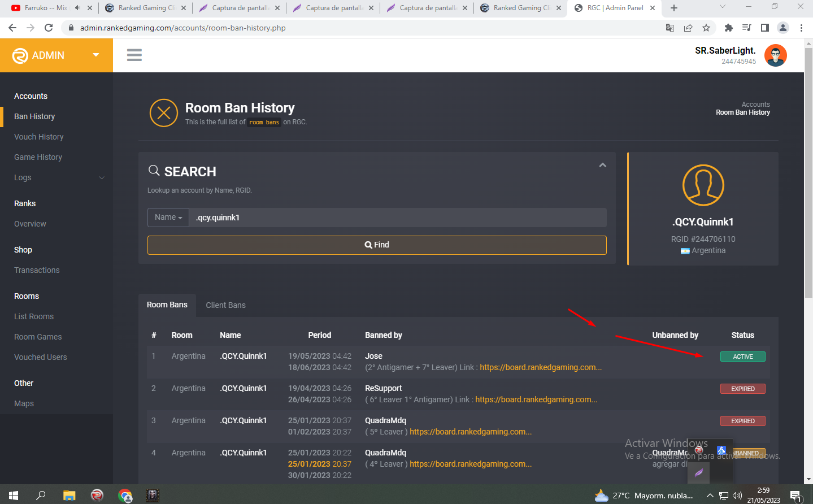Viewport: 813px width, 504px height.
Task: Open board link in 5° Leaver row
Action: [471, 432]
